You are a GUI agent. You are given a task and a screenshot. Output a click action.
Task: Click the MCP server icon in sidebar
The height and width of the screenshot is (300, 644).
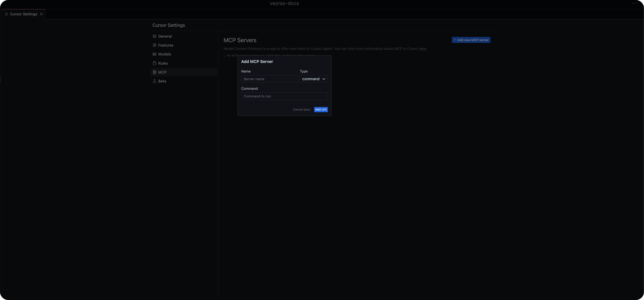155,72
